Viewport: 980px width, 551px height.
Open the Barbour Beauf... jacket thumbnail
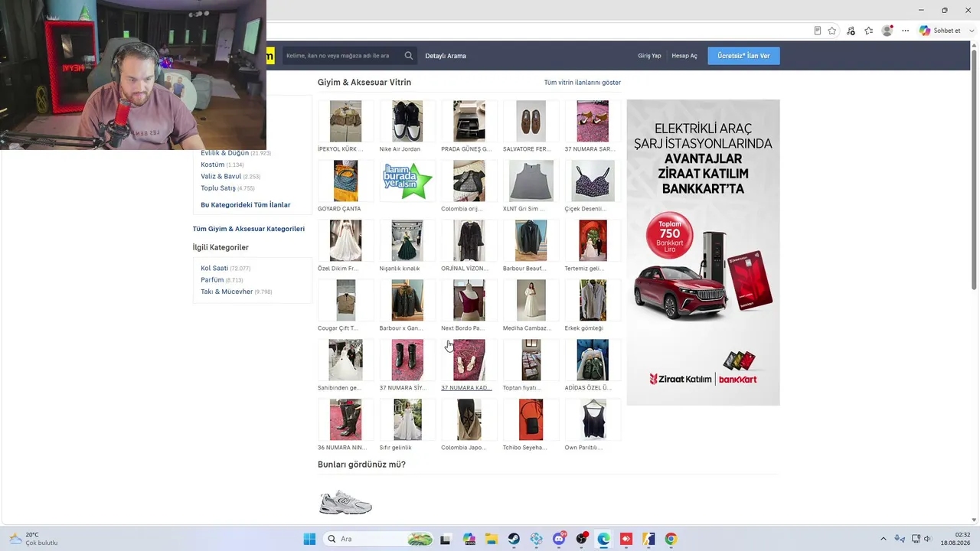coord(531,240)
